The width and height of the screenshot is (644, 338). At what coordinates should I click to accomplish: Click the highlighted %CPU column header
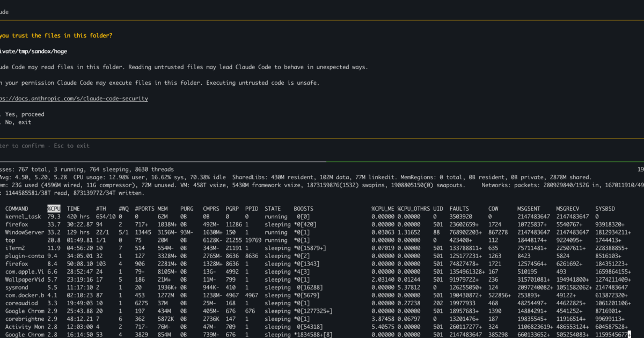coord(55,209)
